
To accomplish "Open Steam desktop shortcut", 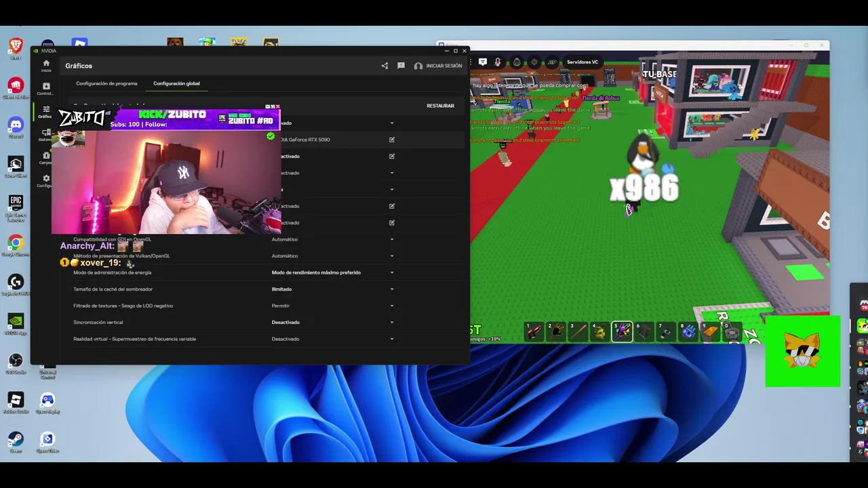I will pos(16,441).
